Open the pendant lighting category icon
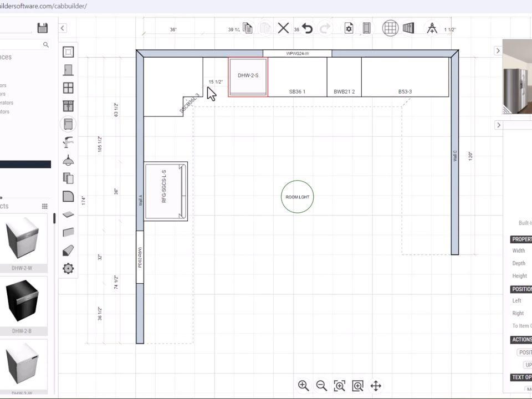This screenshot has width=532, height=399. 68,160
